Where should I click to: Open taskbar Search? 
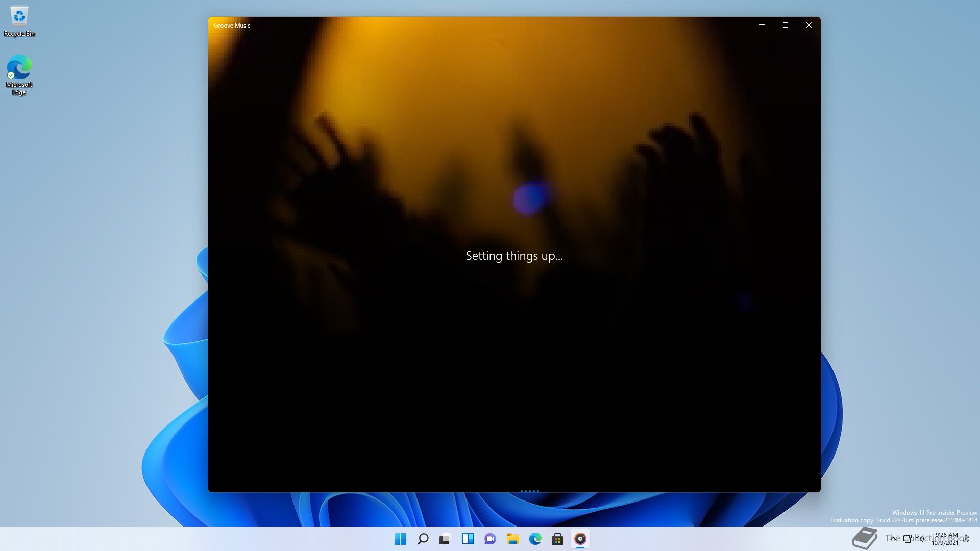(423, 539)
